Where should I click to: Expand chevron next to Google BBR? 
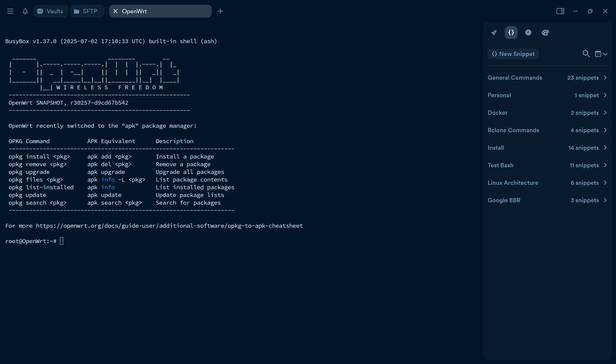pyautogui.click(x=605, y=200)
